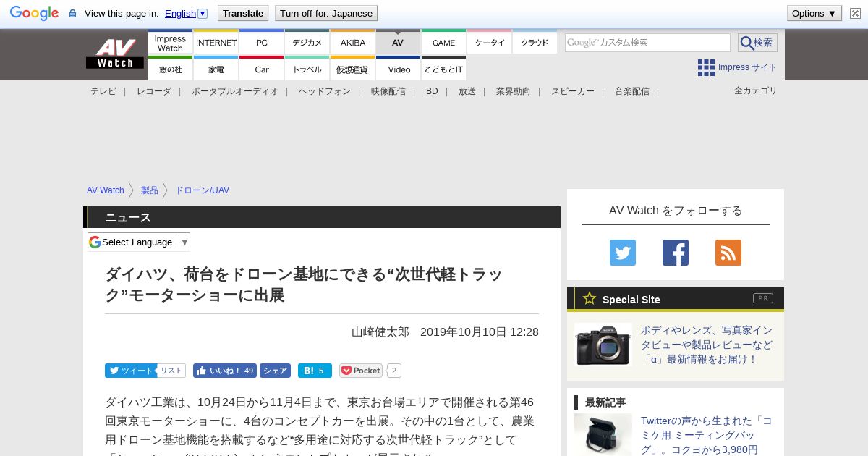Click the Google logo in the translate bar
868x456 pixels.
coord(34,13)
